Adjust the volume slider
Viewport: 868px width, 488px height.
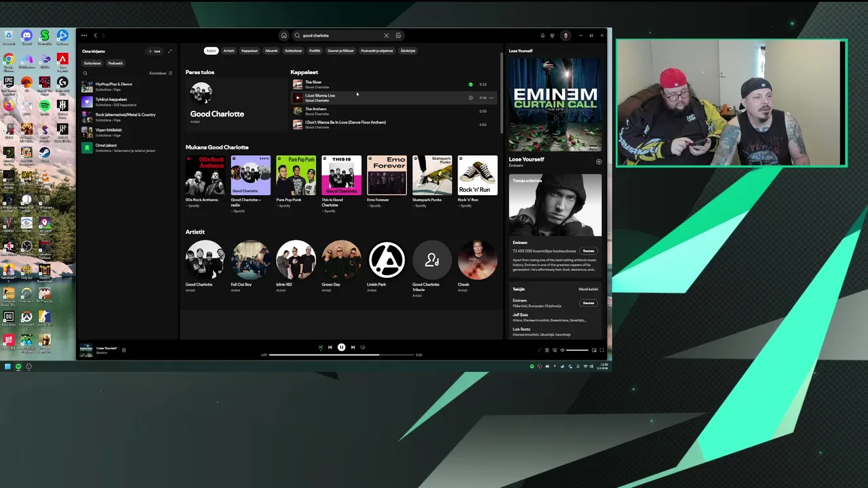click(577, 350)
